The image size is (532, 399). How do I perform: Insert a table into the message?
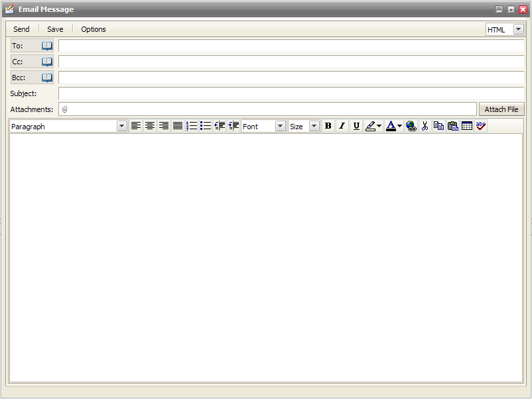pyautogui.click(x=467, y=126)
